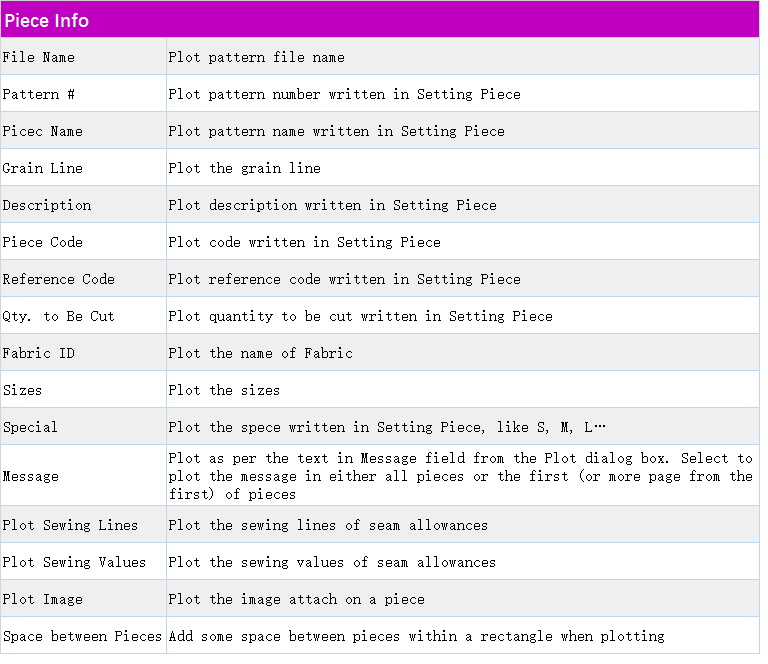768x664 pixels.
Task: Click the Qty. to Be Cut label
Action: (x=59, y=316)
